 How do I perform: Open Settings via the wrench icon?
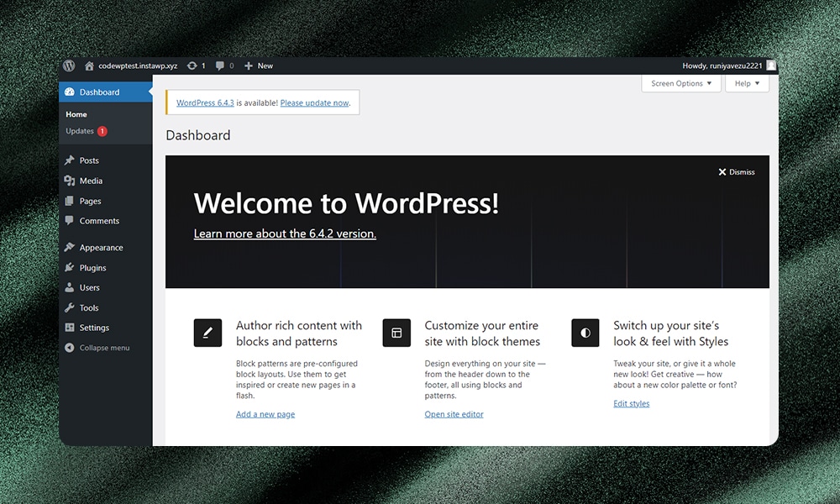point(70,328)
